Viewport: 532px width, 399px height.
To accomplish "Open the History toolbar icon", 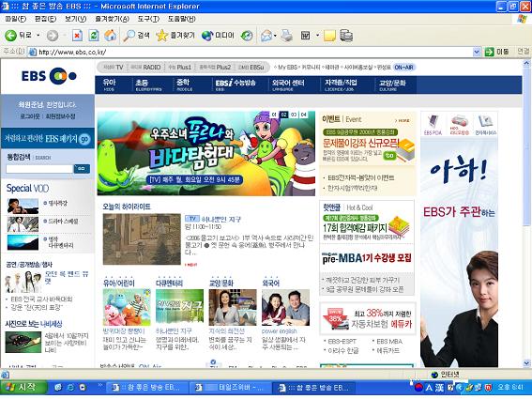I will point(247,36).
